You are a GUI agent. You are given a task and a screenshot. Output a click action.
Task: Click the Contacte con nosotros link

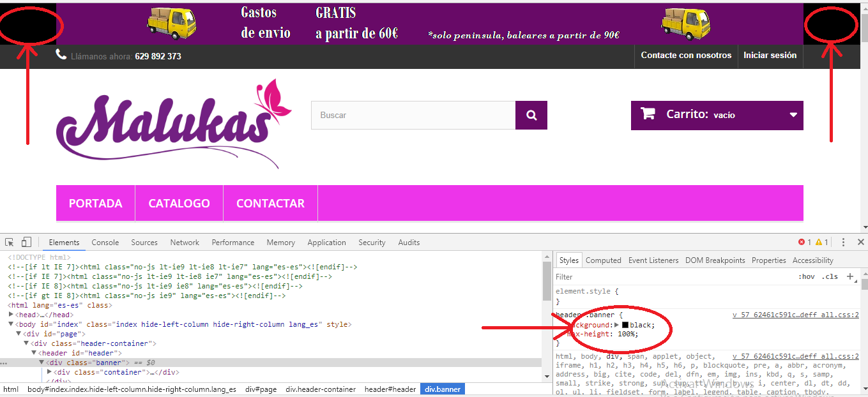(686, 56)
